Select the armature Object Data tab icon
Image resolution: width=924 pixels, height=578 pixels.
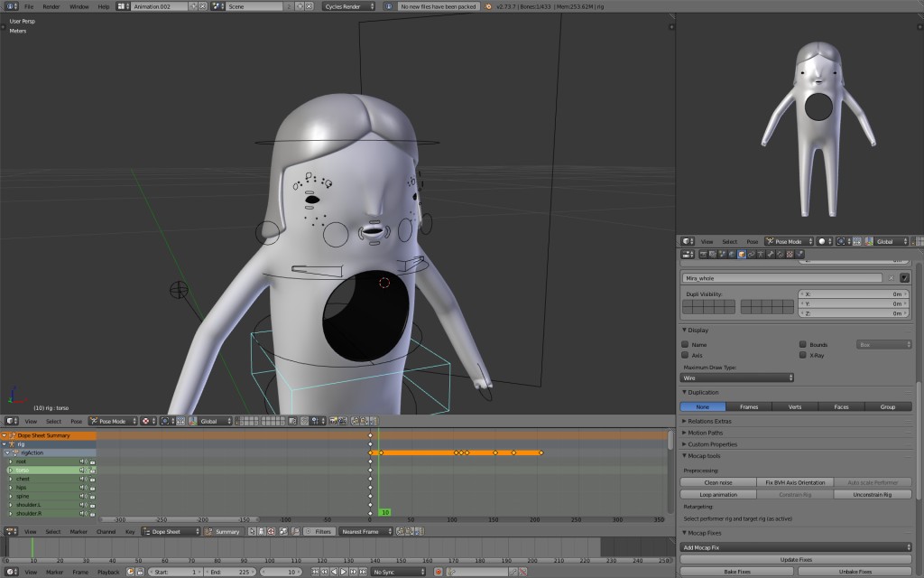(x=761, y=256)
